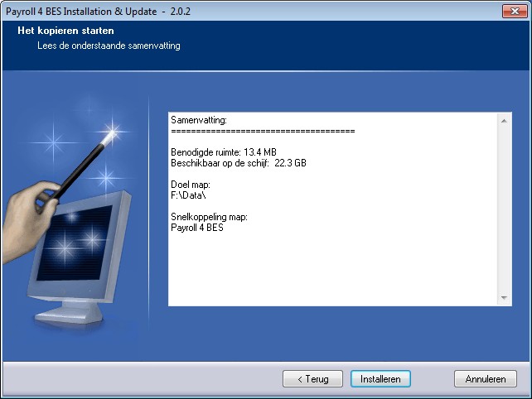Click the Installeren button
This screenshot has width=532, height=399.
click(x=380, y=378)
